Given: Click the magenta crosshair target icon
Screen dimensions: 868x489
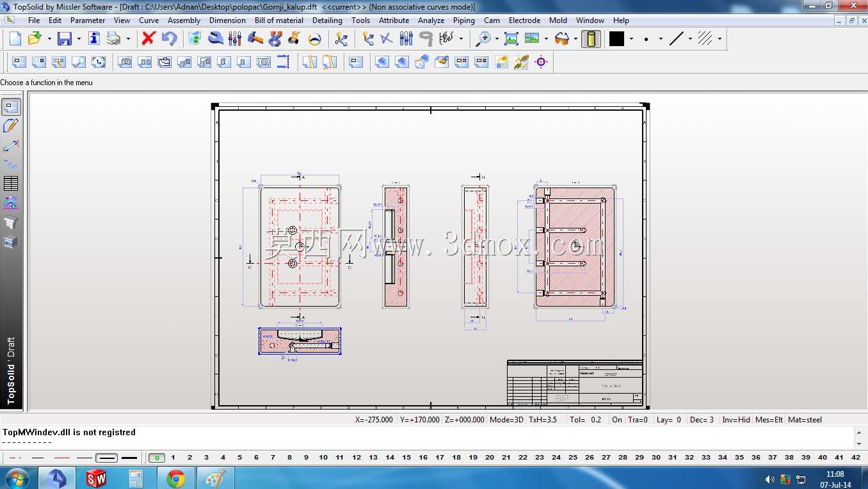Looking at the screenshot, I should [x=541, y=62].
